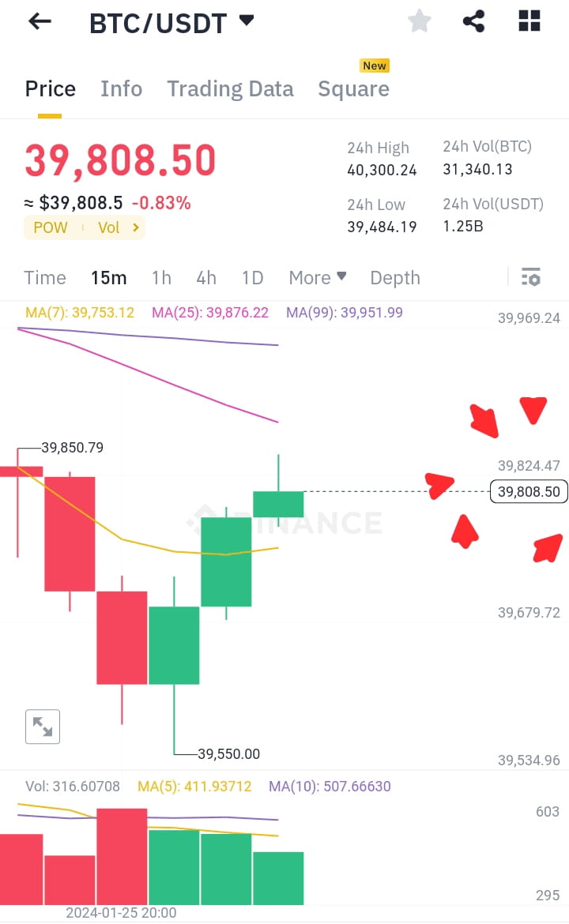Tap the MA(25) moving average label

click(210, 313)
